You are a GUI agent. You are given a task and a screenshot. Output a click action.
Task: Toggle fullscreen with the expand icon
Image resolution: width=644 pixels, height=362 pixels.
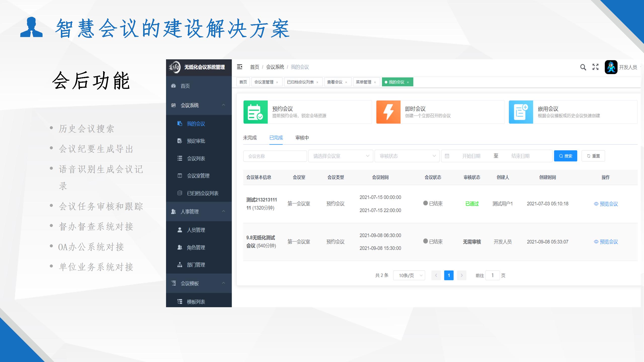tap(595, 67)
